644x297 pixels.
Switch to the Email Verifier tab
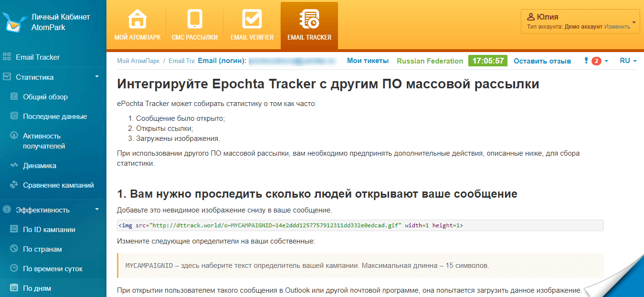pyautogui.click(x=252, y=25)
